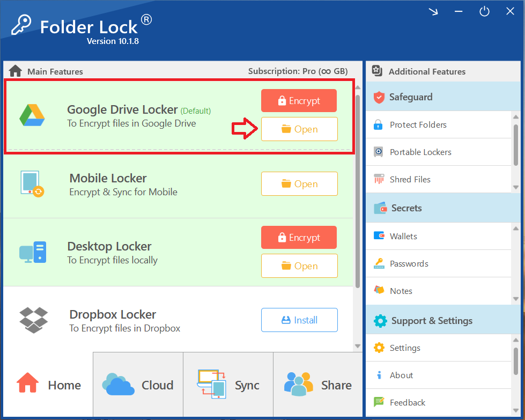525x420 pixels.
Task: Open Wallets from Secrets section
Action: 439,236
